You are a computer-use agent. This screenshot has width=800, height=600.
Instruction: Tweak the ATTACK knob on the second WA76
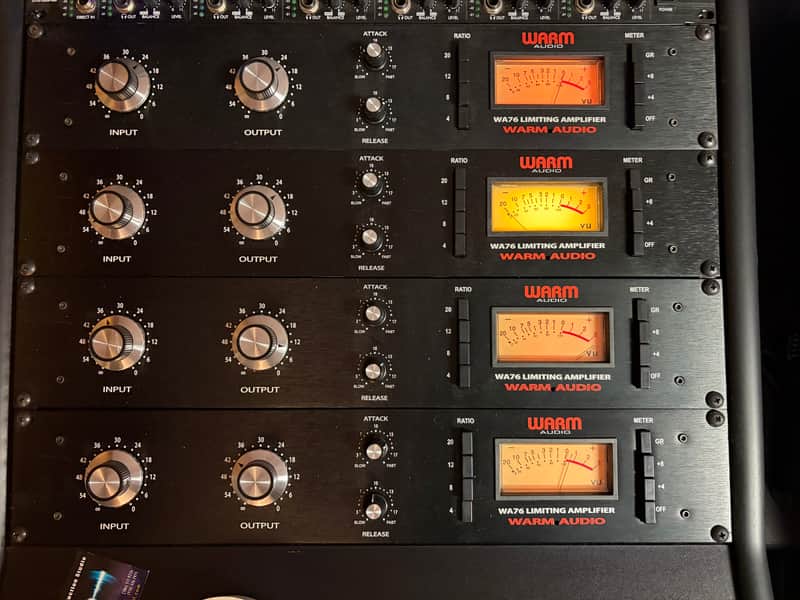[x=370, y=184]
